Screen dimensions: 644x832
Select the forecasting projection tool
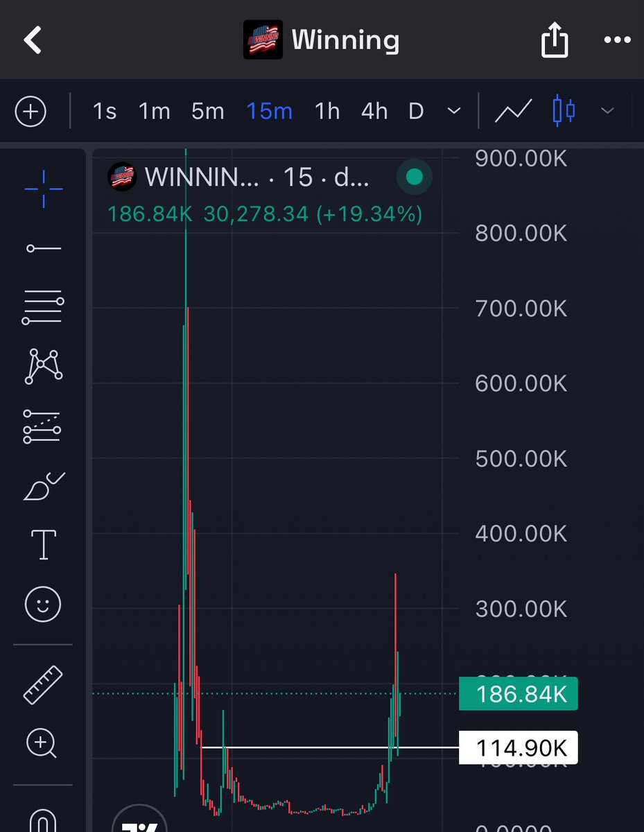(x=43, y=426)
